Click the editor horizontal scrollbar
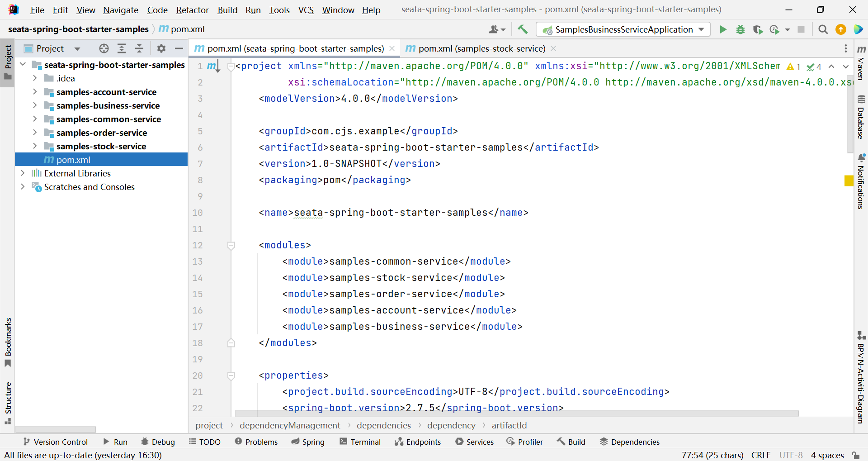This screenshot has width=868, height=461. [516, 413]
